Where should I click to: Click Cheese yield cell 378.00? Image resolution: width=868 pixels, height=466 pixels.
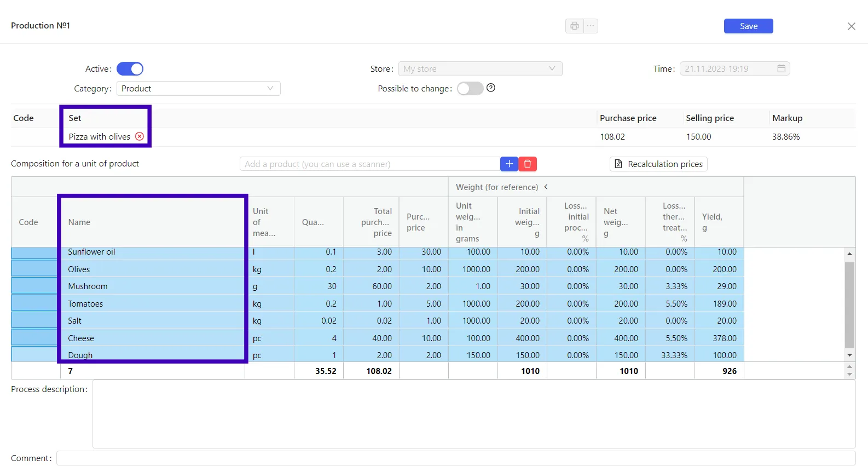coord(719,338)
